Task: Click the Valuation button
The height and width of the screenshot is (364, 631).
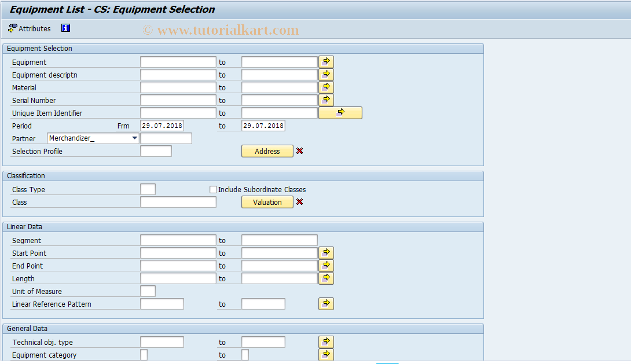Action: pos(267,203)
